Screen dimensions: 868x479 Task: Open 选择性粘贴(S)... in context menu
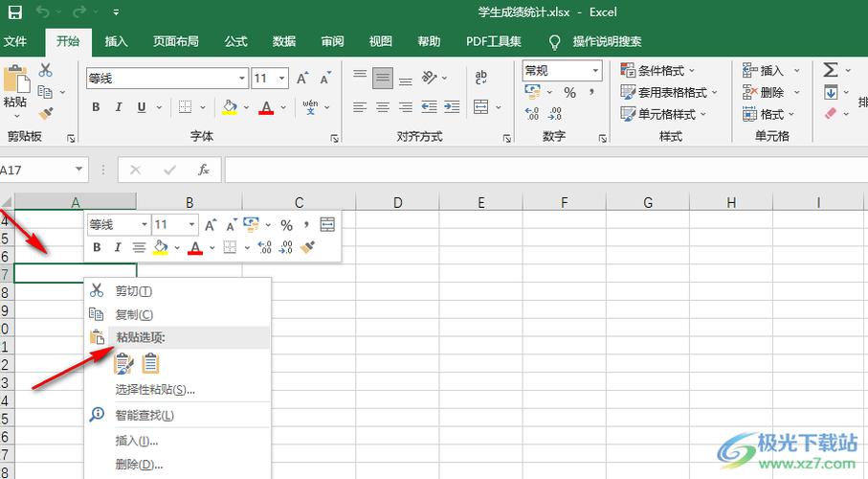point(177,389)
